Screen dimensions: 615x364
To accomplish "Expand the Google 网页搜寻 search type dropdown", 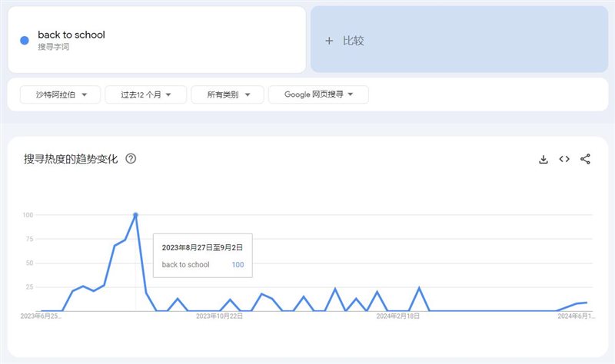I will pyautogui.click(x=318, y=94).
